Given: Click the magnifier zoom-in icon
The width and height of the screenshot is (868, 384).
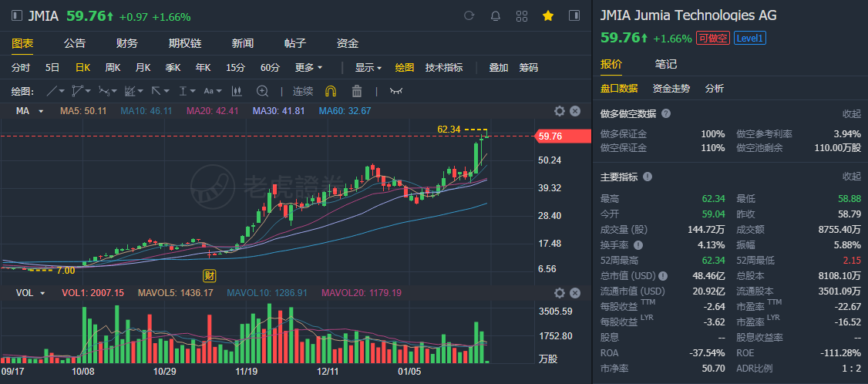Looking at the screenshot, I should pyautogui.click(x=262, y=91).
